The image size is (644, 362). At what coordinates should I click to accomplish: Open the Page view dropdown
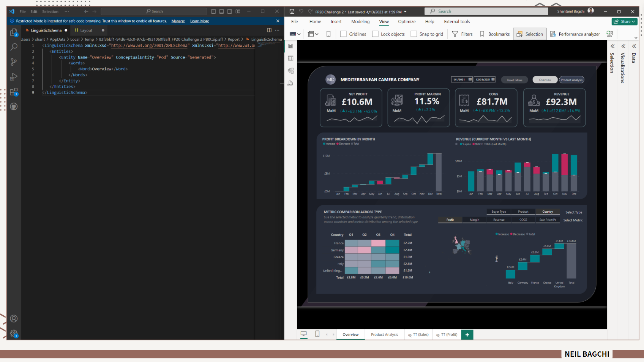pos(313,34)
